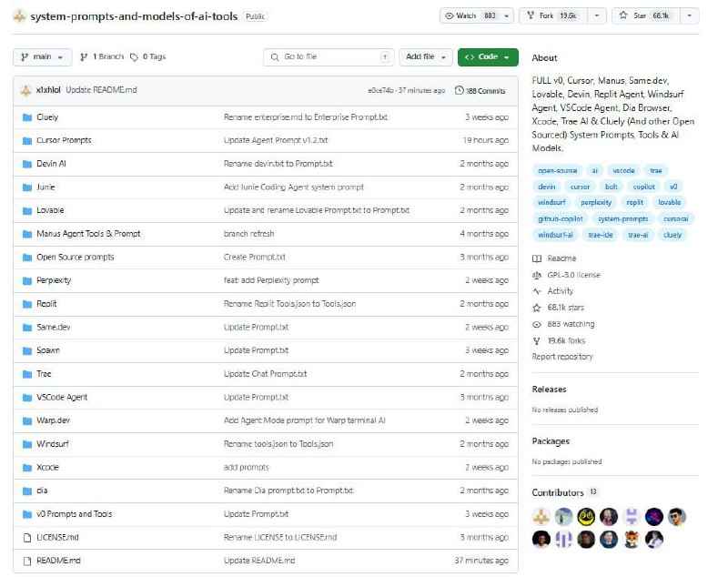728x577 pixels.
Task: Open the v0 Prompts and Tools folder
Action: point(75,514)
